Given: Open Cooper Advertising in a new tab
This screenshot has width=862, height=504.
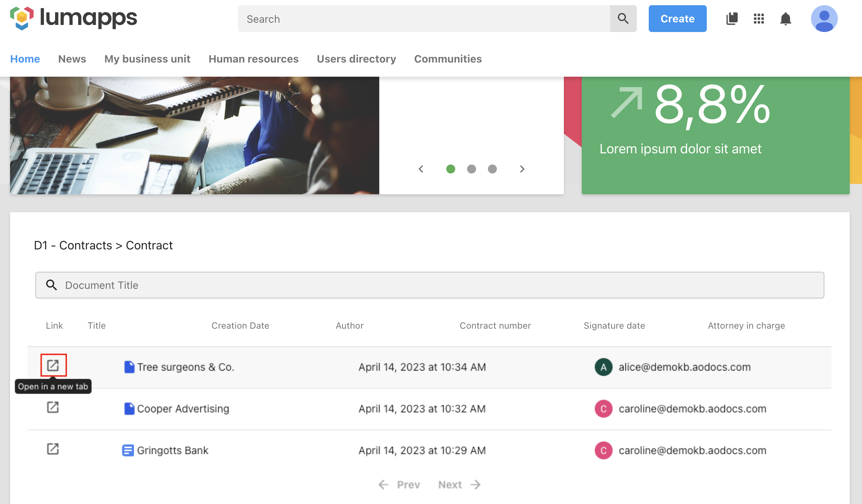Looking at the screenshot, I should pos(53,407).
